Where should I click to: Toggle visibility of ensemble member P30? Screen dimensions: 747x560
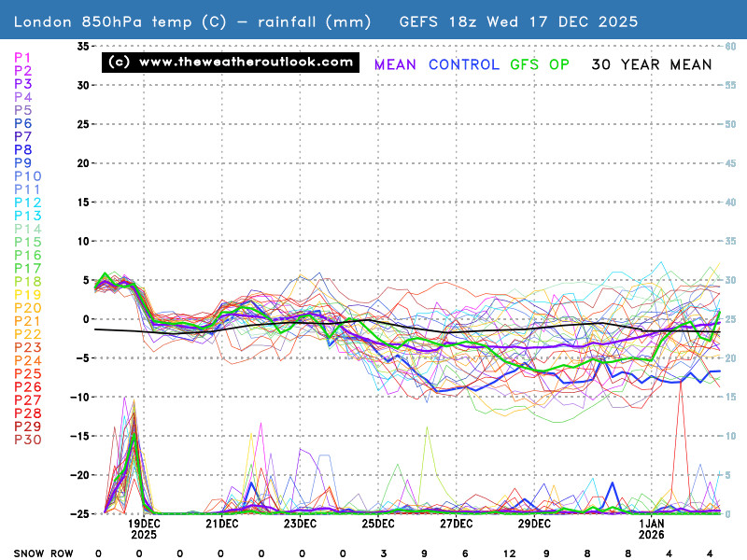click(26, 439)
